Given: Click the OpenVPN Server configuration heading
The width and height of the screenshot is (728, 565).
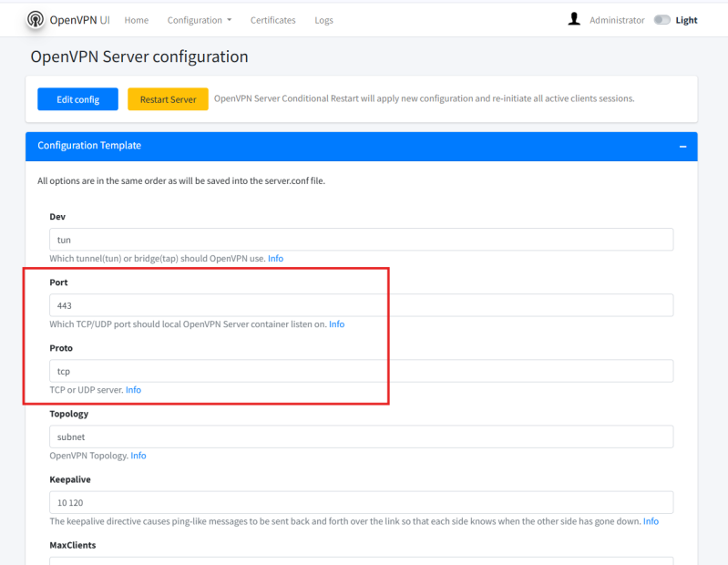Looking at the screenshot, I should click(x=139, y=56).
